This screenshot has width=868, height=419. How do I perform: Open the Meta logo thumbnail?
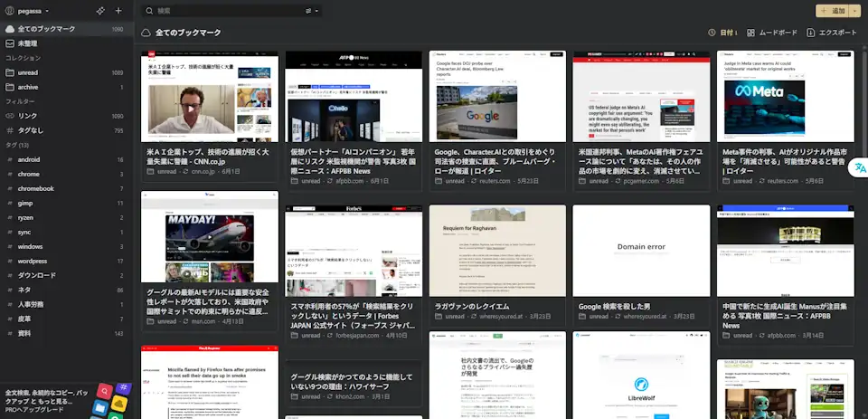[x=786, y=97]
